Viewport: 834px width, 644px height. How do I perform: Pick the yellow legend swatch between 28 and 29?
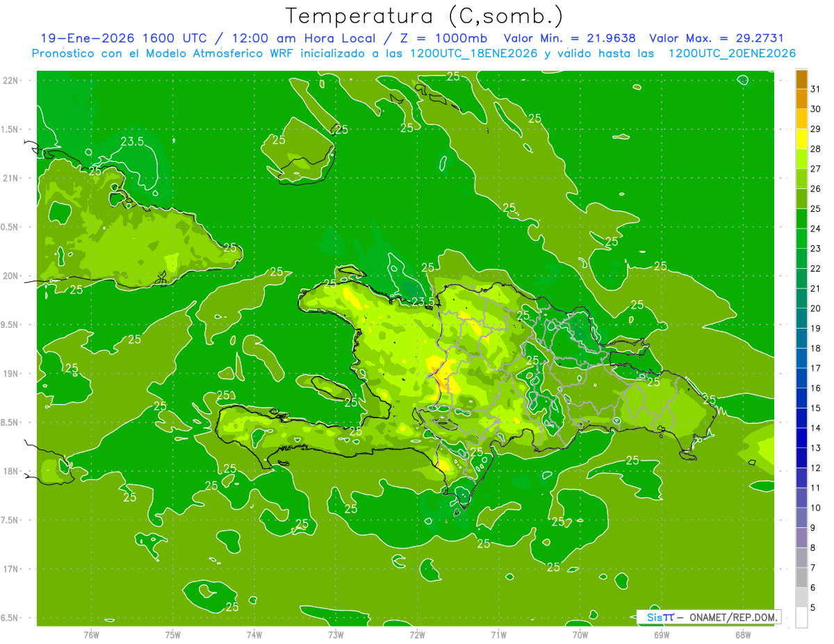point(801,139)
